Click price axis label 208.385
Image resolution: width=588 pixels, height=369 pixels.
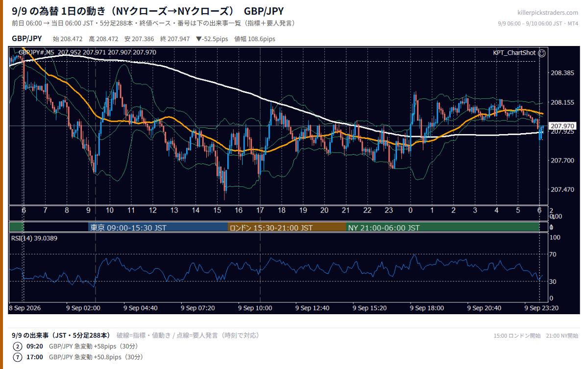[562, 73]
